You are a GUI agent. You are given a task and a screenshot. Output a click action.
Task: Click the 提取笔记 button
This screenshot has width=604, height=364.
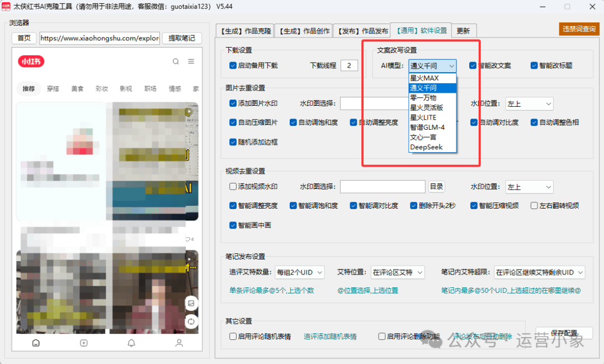pyautogui.click(x=182, y=38)
